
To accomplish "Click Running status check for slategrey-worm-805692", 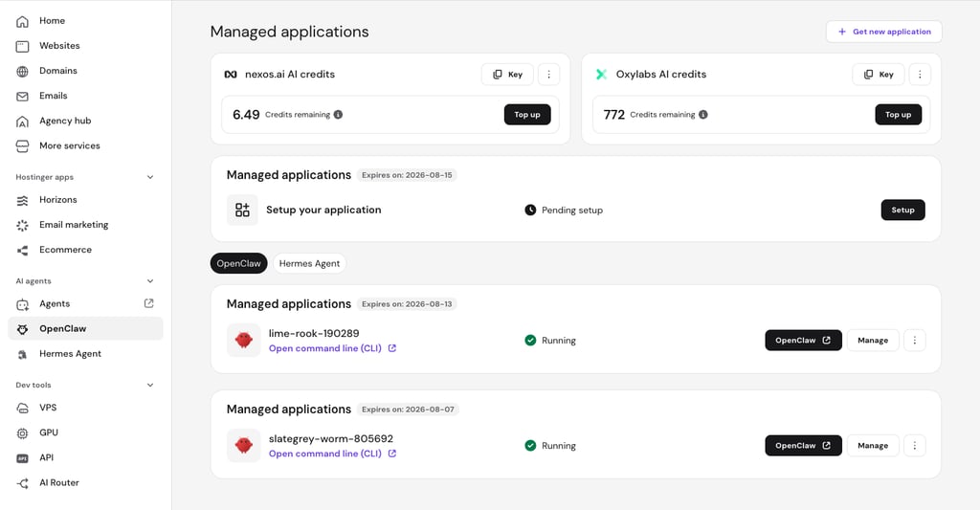I will tap(530, 446).
